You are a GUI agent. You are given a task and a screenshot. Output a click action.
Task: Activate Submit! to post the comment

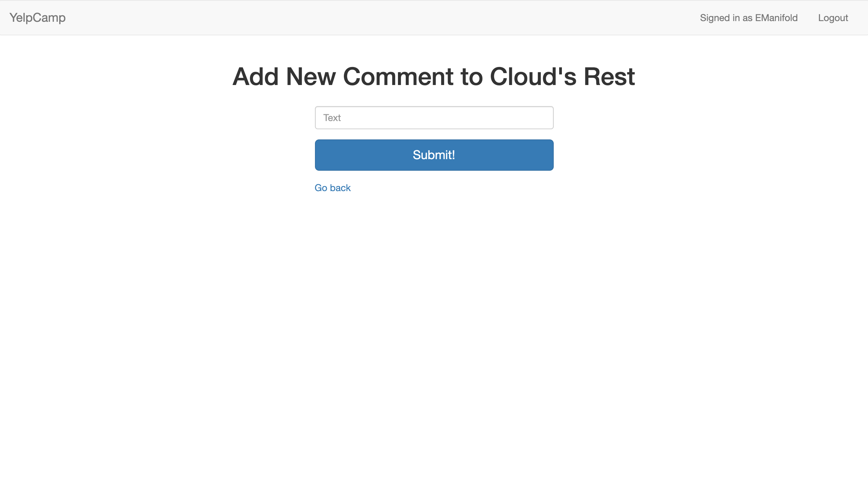click(434, 155)
